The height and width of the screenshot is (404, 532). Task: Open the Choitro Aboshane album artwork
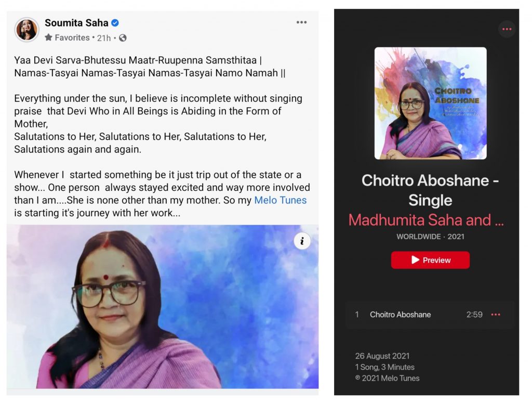(430, 103)
